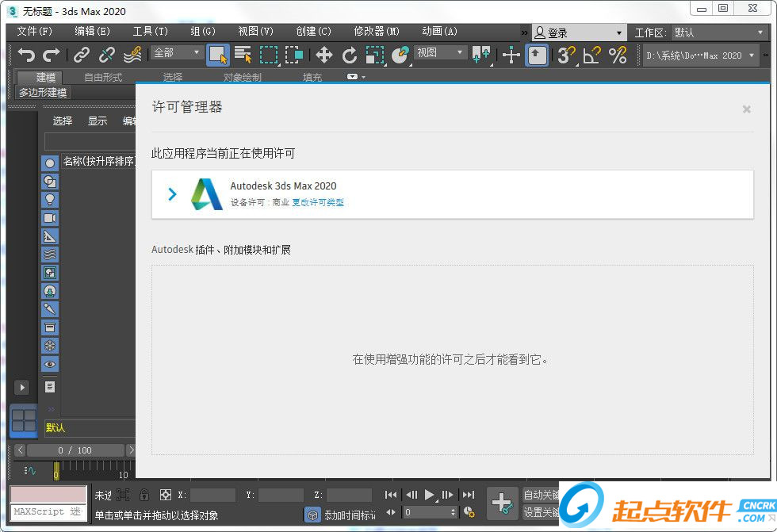Image resolution: width=777 pixels, height=532 pixels.
Task: Click the Select and Link chain icon
Action: (82, 55)
